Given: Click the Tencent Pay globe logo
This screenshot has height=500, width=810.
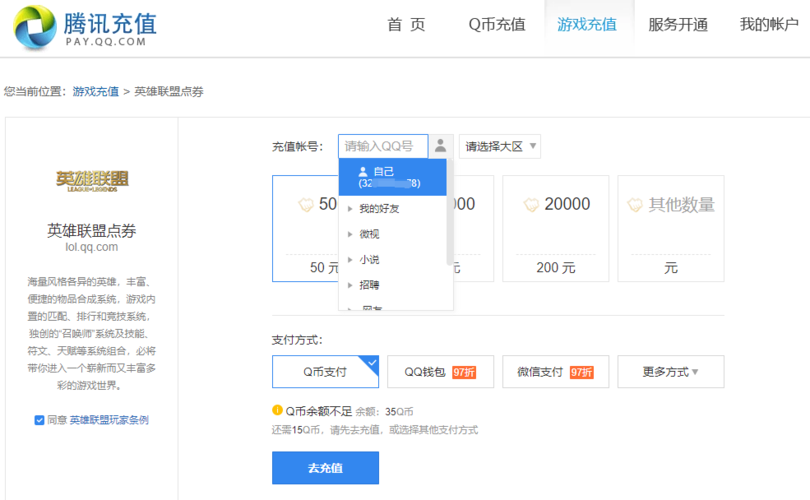Looking at the screenshot, I should point(35,27).
